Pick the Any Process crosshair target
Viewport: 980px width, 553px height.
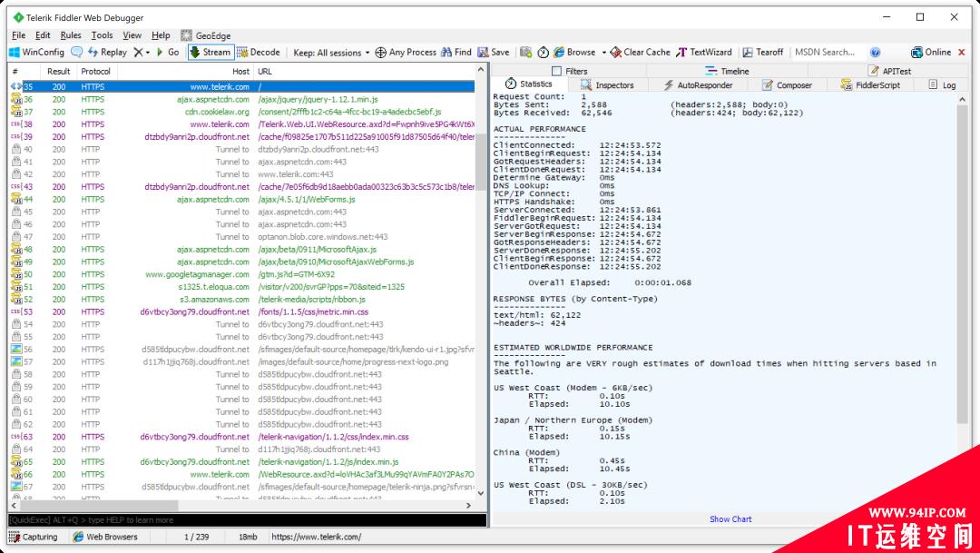tap(405, 53)
